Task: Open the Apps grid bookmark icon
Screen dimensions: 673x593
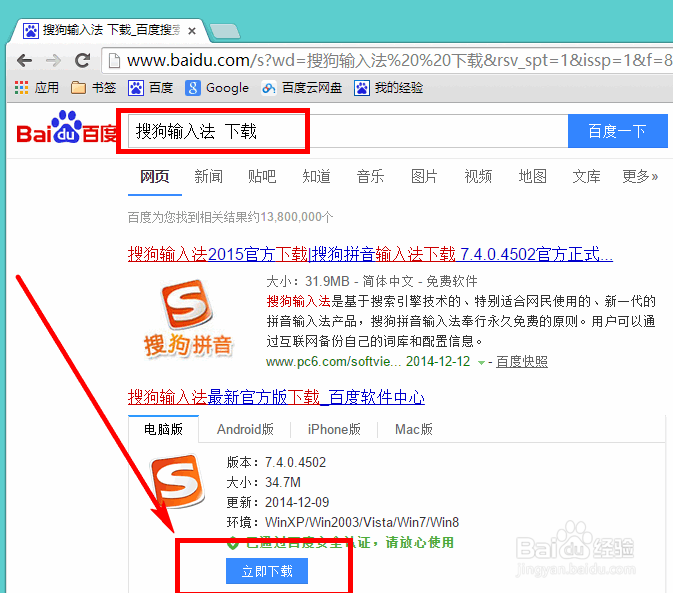Action: click(21, 88)
